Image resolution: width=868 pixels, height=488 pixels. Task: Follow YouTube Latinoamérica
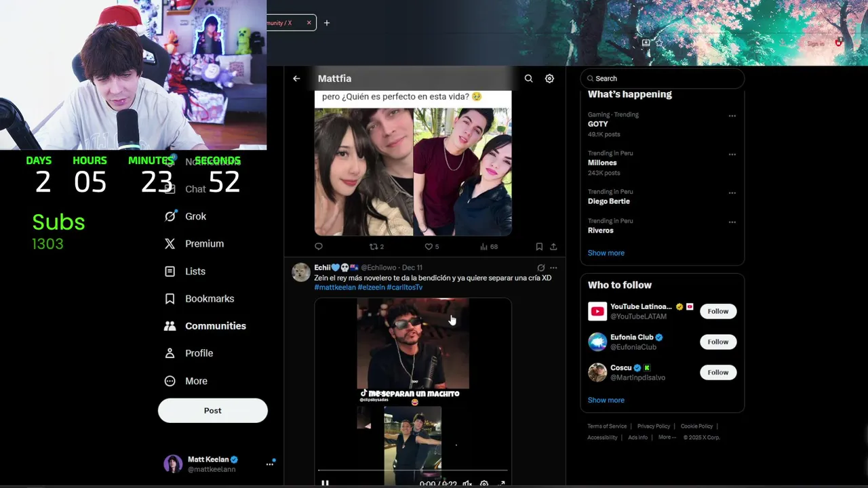pyautogui.click(x=718, y=311)
